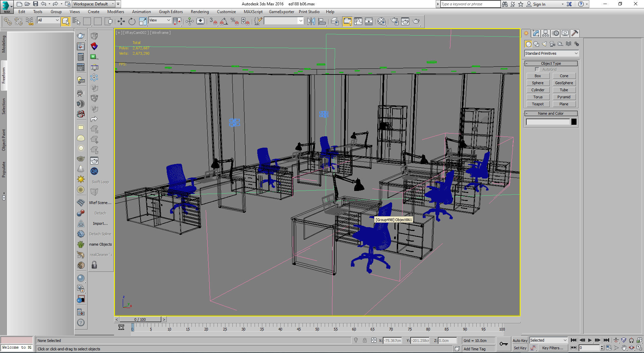Open the Manage Layers icon

(335, 21)
